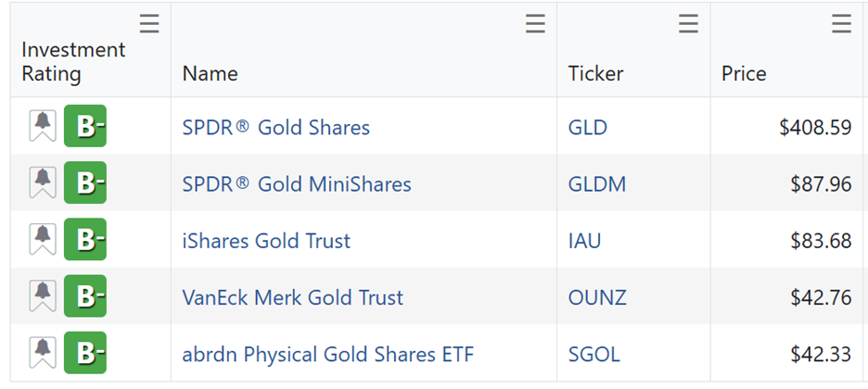Toggle the alert bell for VanEck Merk Gold Trust
Viewport: 868px width, 389px height.
[x=43, y=297]
